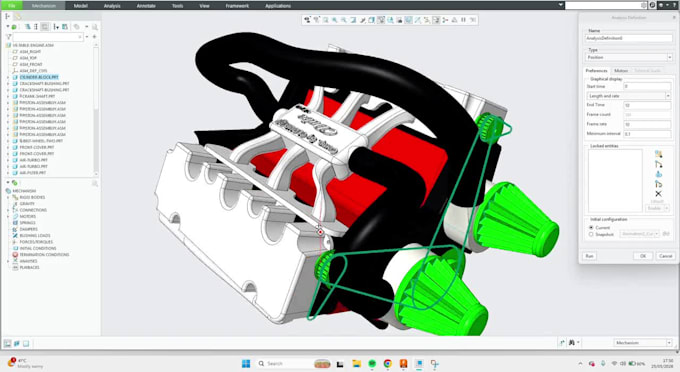Delete locked entity with the X icon
Screen dimensions: 680x372
pyautogui.click(x=658, y=194)
